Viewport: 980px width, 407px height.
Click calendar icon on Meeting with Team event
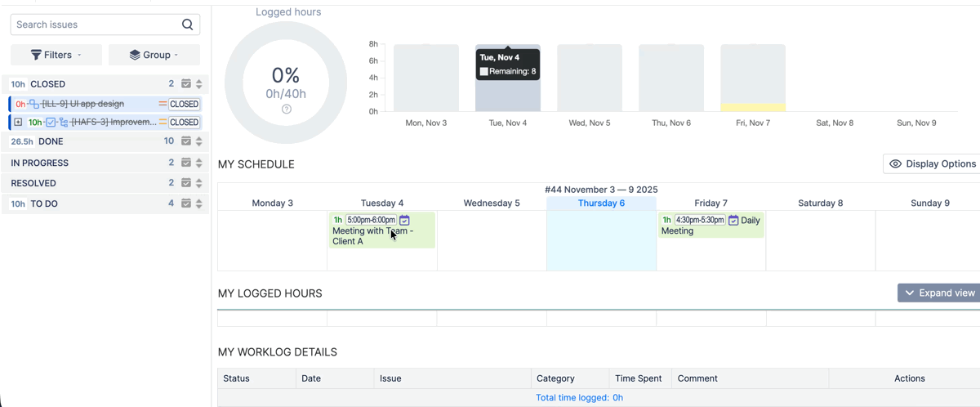click(x=404, y=220)
